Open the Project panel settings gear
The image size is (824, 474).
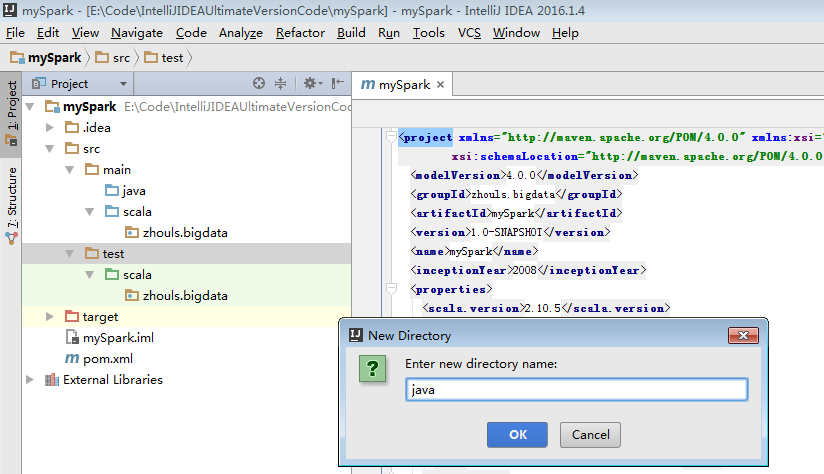tap(312, 83)
